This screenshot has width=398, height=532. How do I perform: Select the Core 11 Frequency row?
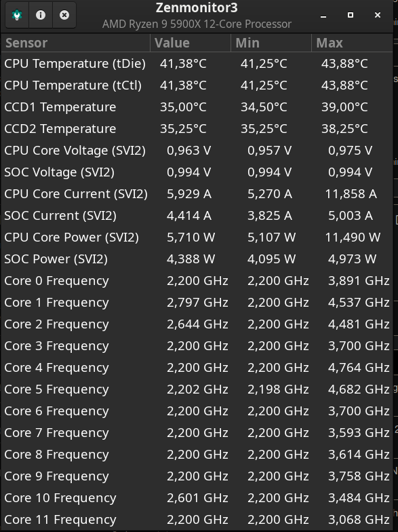(x=197, y=520)
